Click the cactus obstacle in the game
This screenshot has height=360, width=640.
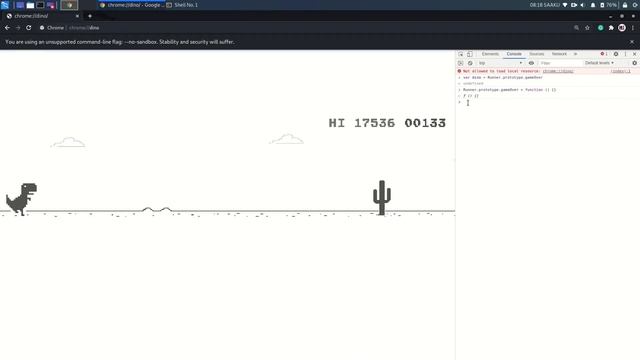[x=382, y=198]
